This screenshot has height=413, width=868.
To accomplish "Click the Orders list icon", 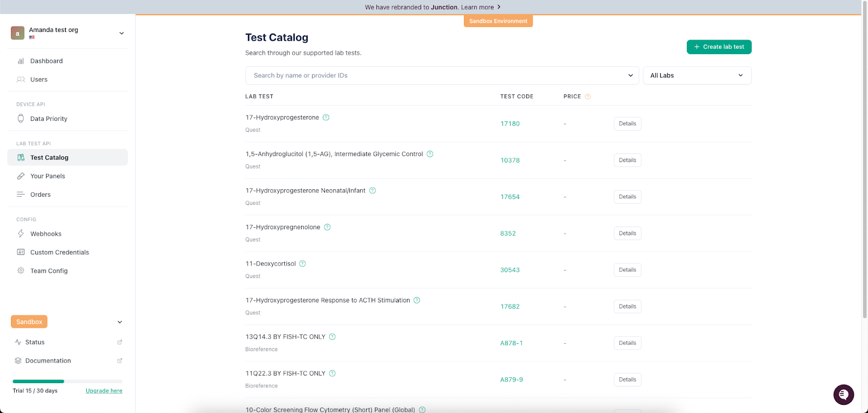I will (21, 195).
